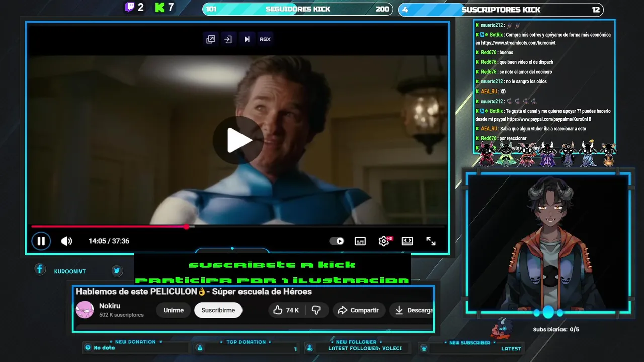Click the 14:05 / 37:36 time display
The height and width of the screenshot is (362, 644).
tap(109, 241)
